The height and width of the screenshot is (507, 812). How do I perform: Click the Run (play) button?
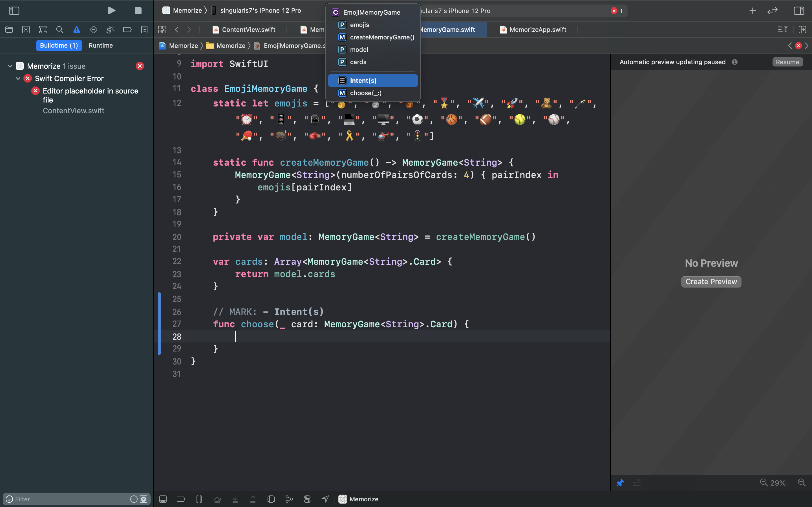[x=112, y=11]
